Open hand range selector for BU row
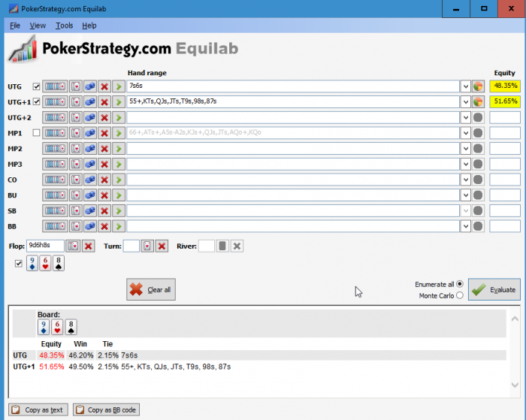Screen dimensions: 526x420 tap(55, 195)
